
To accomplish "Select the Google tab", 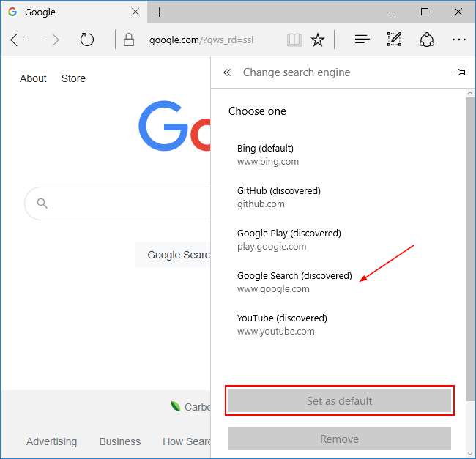I will pos(74,12).
